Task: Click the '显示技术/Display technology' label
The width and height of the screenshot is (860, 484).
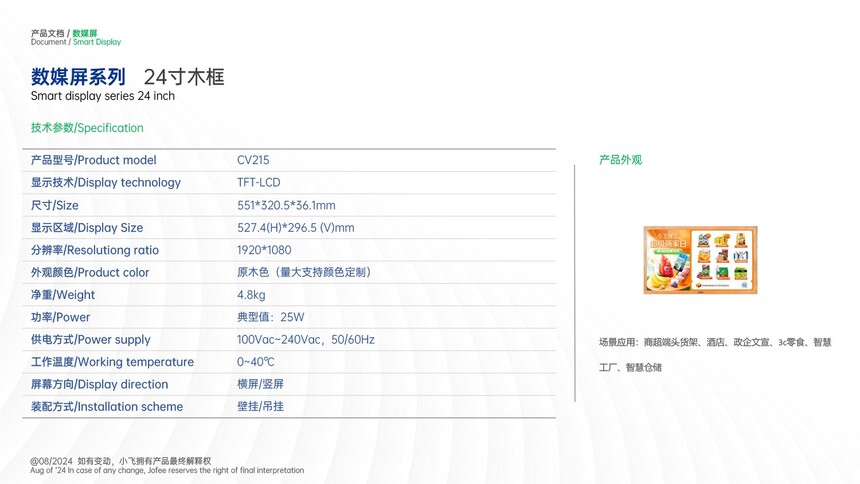Action: point(105,183)
